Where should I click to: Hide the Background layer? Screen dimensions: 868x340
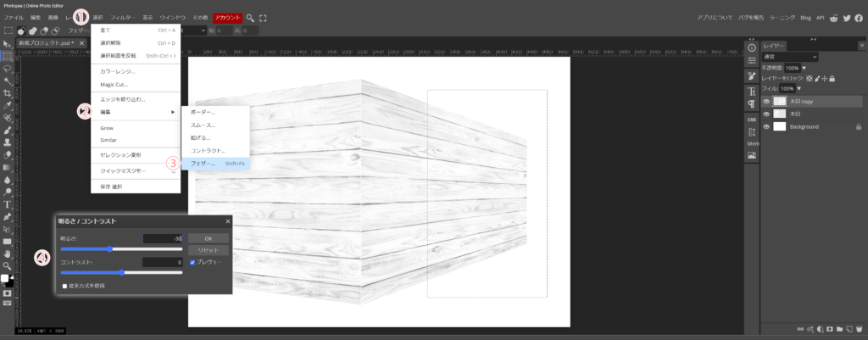pyautogui.click(x=766, y=126)
